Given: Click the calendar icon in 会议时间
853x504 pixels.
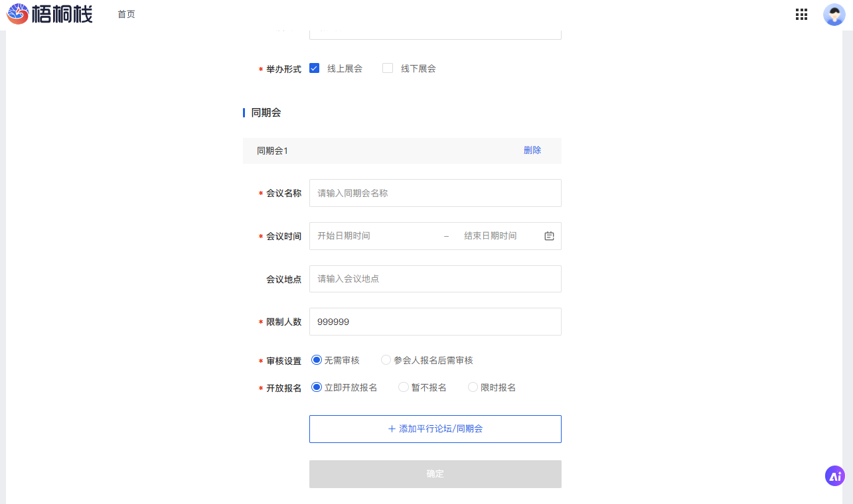Looking at the screenshot, I should click(549, 236).
